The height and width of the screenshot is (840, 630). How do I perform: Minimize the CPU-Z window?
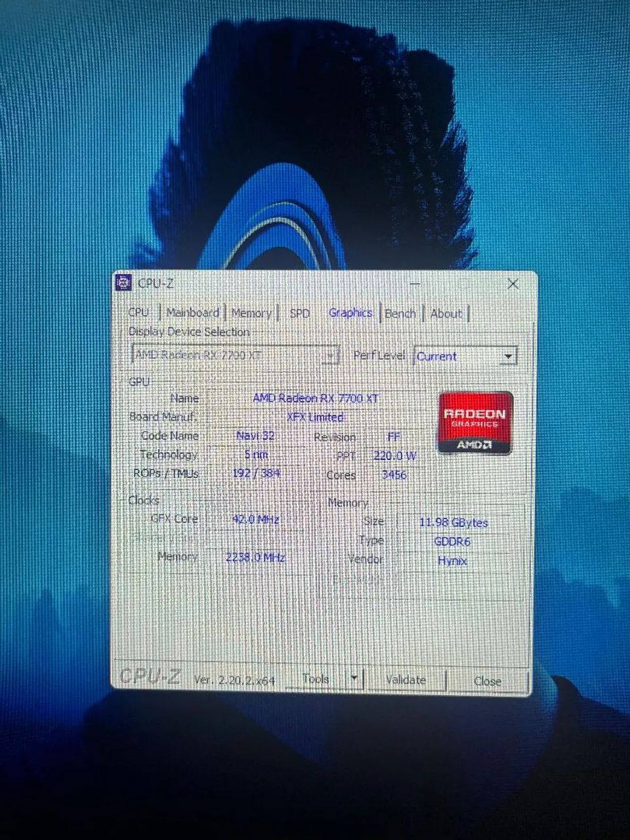coord(415,284)
